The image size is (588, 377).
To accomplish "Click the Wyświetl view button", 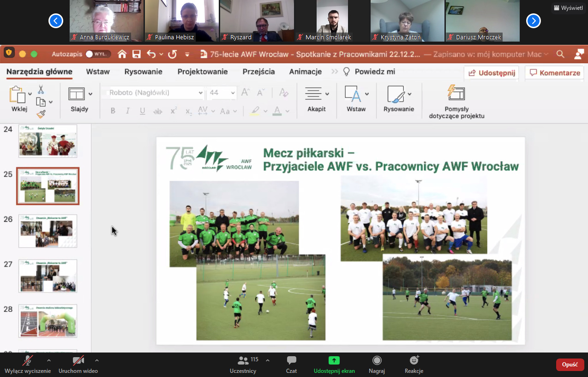I will [x=568, y=8].
